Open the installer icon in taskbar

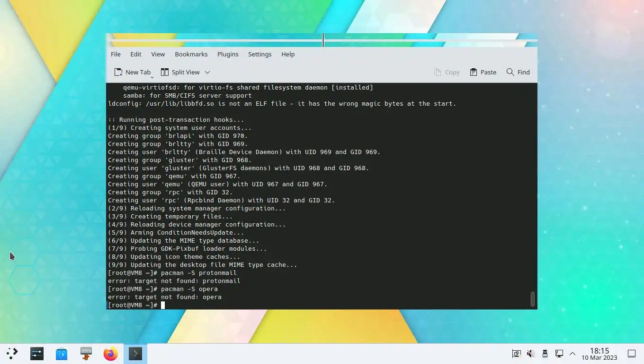tap(86, 354)
